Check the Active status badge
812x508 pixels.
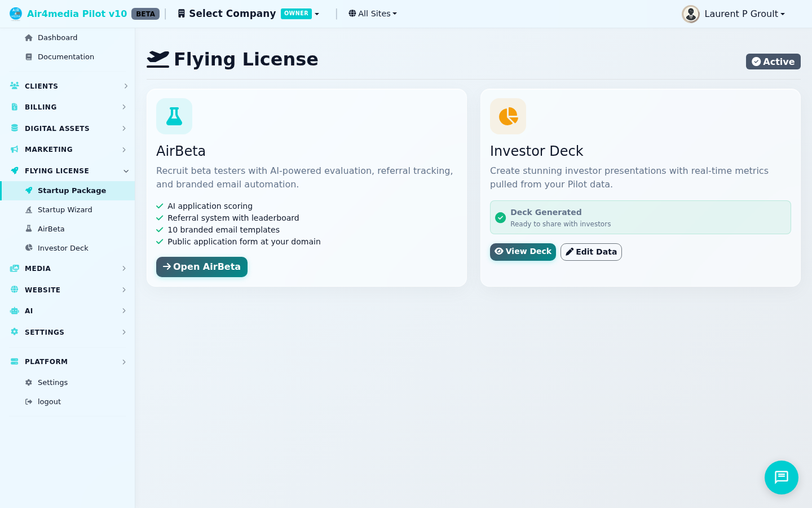pyautogui.click(x=773, y=62)
